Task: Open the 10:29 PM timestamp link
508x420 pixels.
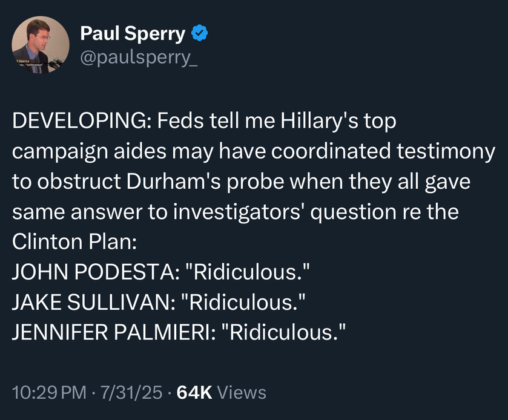Action: pos(50,393)
